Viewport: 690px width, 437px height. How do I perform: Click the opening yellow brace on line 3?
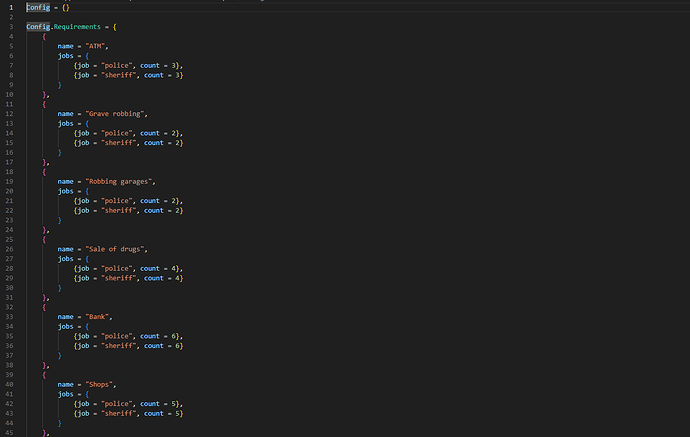pyautogui.click(x=115, y=27)
